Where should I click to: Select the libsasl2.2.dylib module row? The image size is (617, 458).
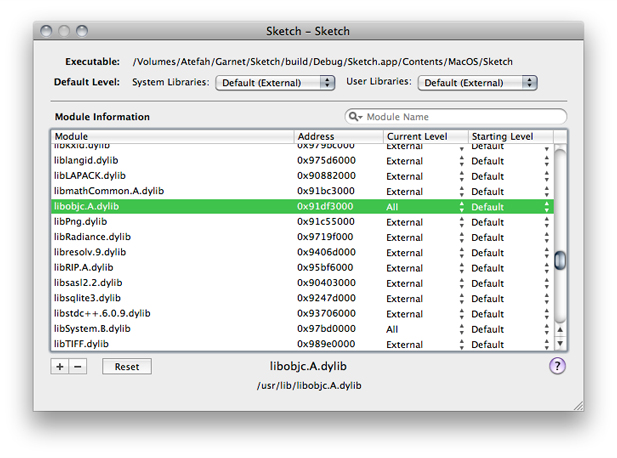303,283
